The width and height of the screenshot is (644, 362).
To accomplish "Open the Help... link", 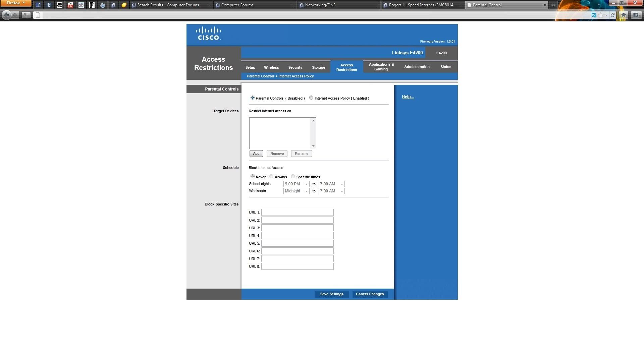I will pos(408,97).
